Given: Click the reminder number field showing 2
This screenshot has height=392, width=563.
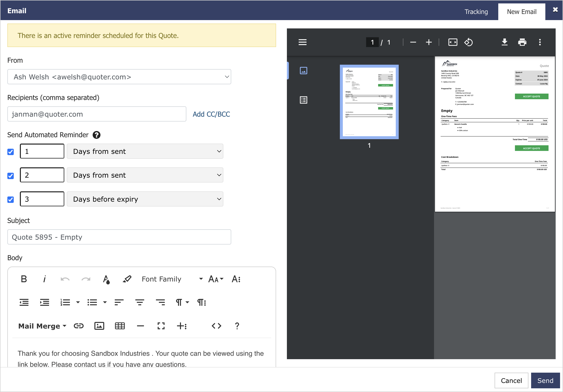Looking at the screenshot, I should [42, 175].
